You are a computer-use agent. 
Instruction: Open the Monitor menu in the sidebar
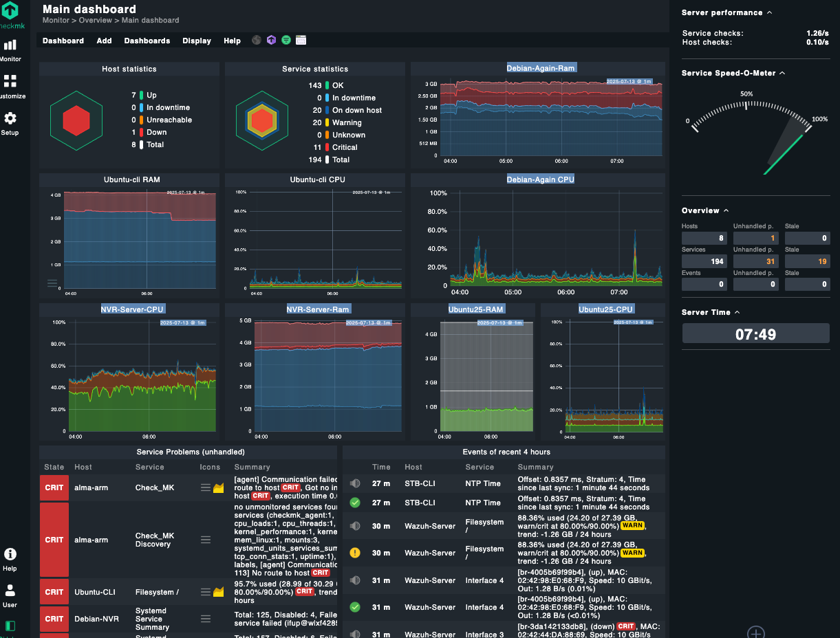[10, 50]
